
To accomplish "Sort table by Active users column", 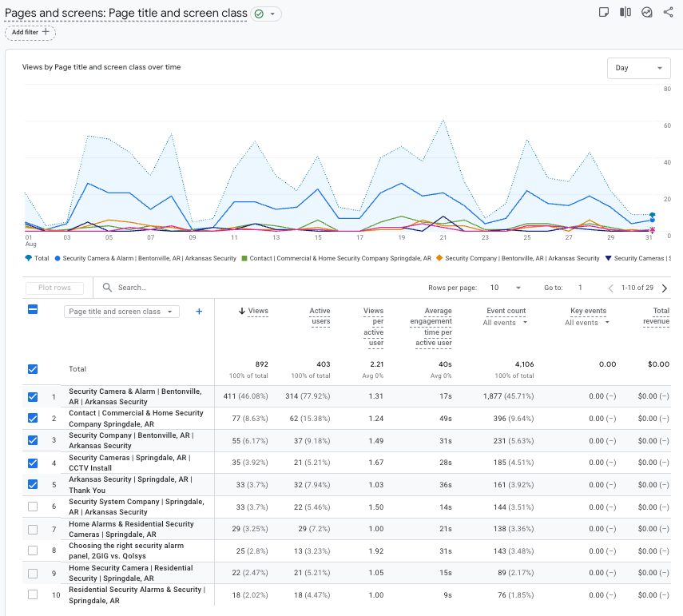I will [320, 316].
